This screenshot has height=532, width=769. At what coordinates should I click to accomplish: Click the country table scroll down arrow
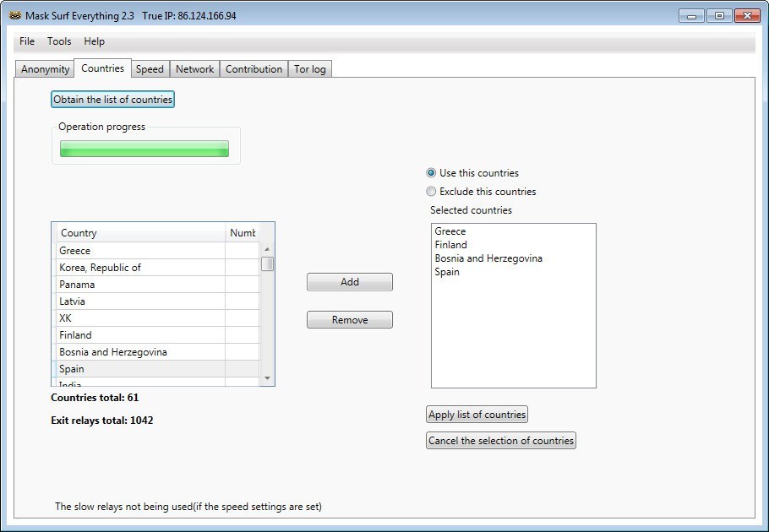click(267, 378)
